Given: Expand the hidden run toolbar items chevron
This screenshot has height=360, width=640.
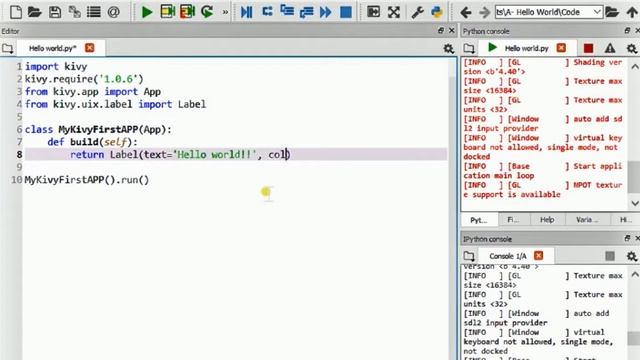Looking at the screenshot, I should click(x=225, y=12).
